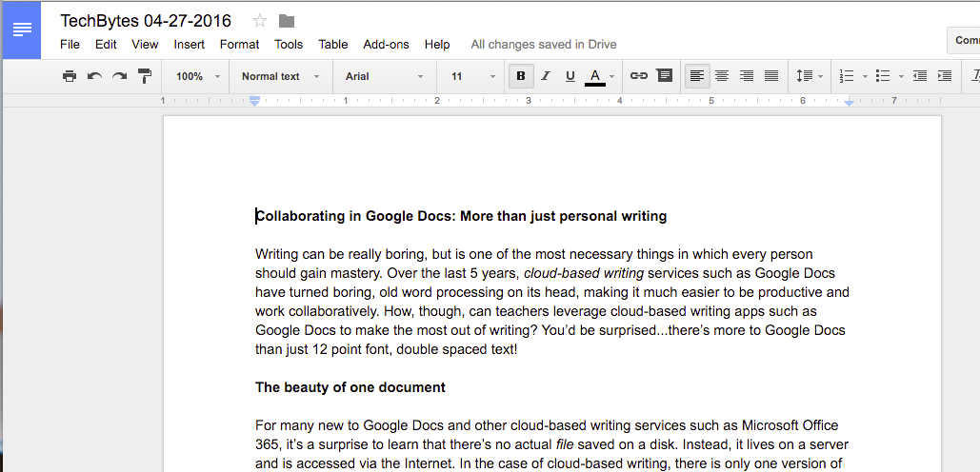The height and width of the screenshot is (472, 980).
Task: Open the View menu
Action: 145,45
